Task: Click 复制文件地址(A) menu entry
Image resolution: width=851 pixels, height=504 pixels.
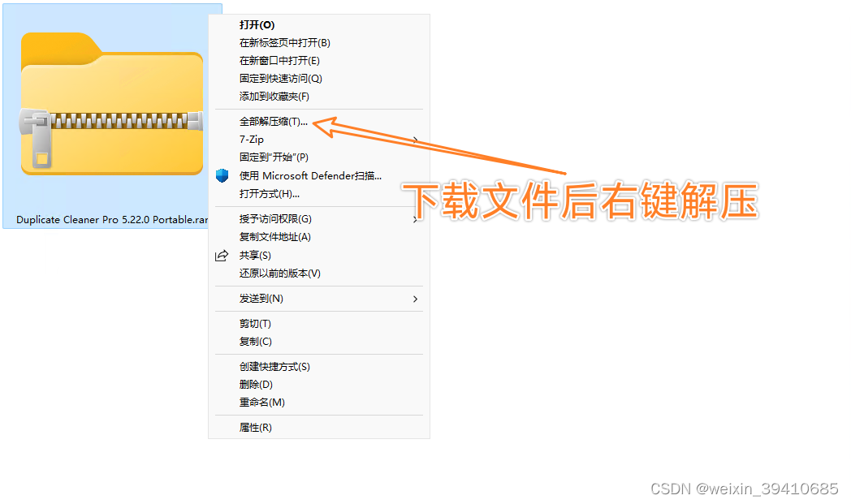Action: click(x=275, y=237)
